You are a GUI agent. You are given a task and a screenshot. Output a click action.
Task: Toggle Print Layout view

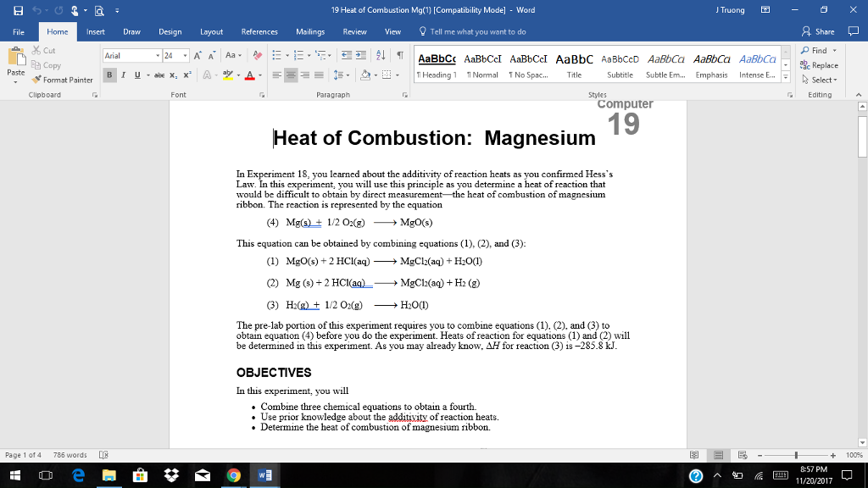[719, 455]
